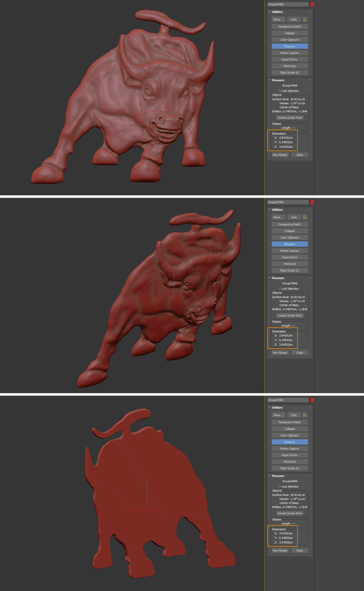Toggle the highlighted Measure utility in middle panel
The height and width of the screenshot is (591, 364).
pos(290,244)
